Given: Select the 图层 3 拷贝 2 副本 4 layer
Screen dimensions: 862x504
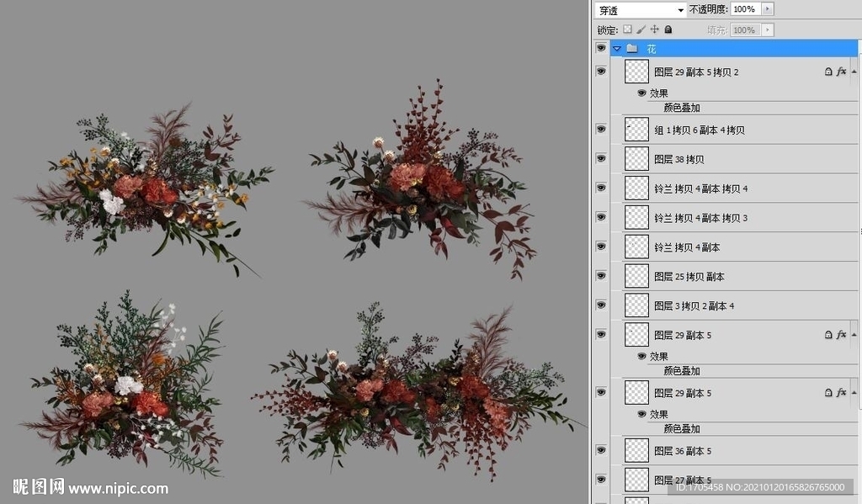Looking at the screenshot, I should pyautogui.click(x=694, y=305).
